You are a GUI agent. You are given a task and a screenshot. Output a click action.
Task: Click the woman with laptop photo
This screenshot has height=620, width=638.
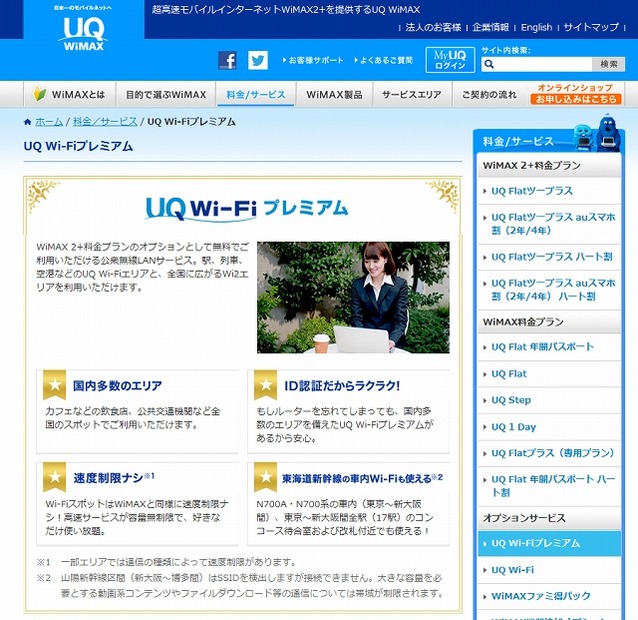pos(353,297)
